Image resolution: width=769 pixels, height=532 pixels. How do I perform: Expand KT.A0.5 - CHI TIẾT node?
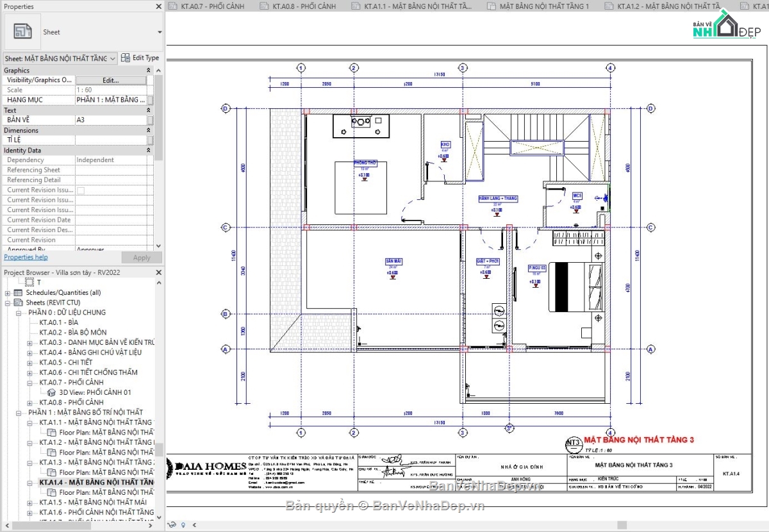[x=29, y=363]
